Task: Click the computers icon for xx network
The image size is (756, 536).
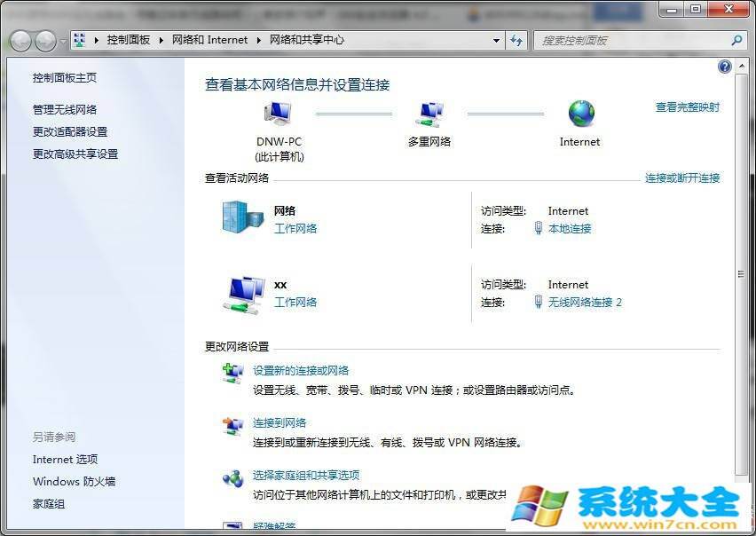Action: coord(244,294)
